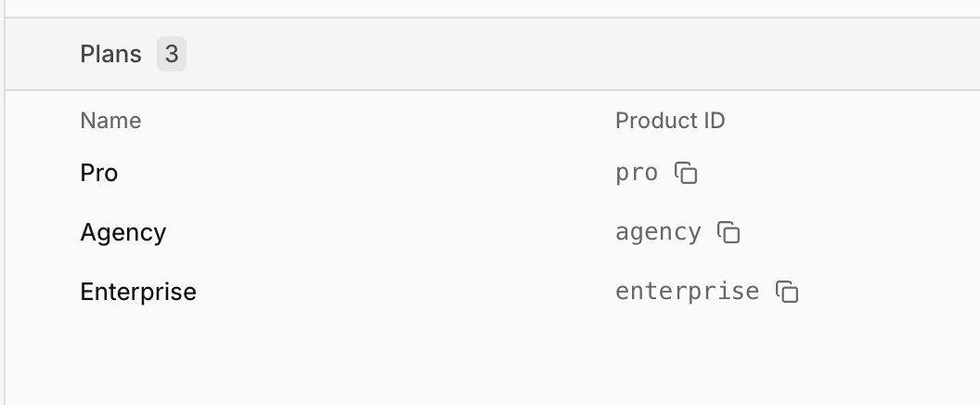Click the Plans section heading
This screenshot has width=980, height=405.
111,55
